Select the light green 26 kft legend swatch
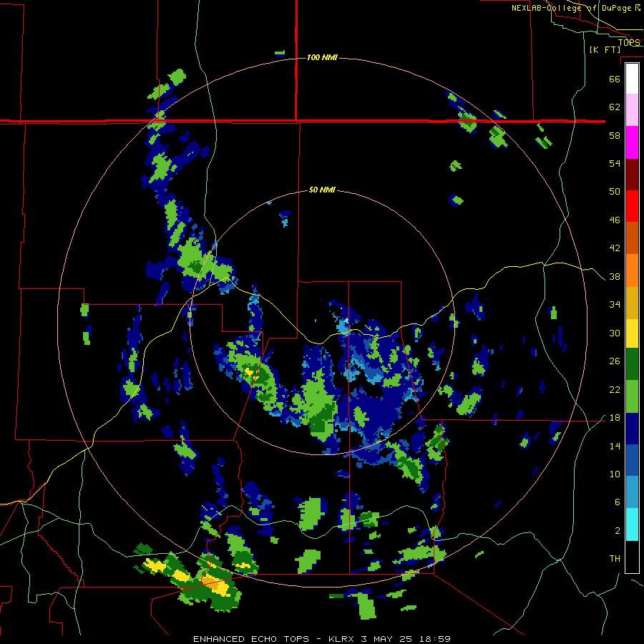 pos(632,396)
